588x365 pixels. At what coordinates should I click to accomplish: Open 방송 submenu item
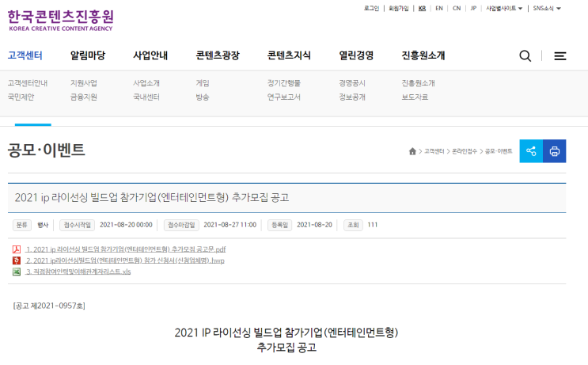click(x=203, y=97)
